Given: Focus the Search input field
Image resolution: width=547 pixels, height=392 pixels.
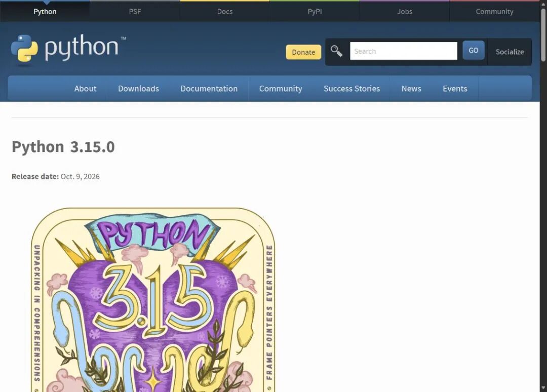Looking at the screenshot, I should click(404, 51).
